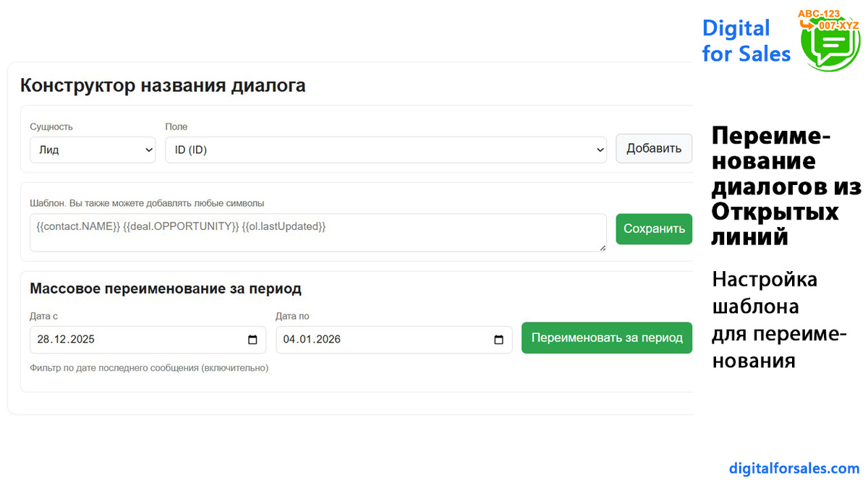This screenshot has width=868, height=488.
Task: Click the label Шаблон. Вы также можете добавлять
Action: click(x=147, y=203)
